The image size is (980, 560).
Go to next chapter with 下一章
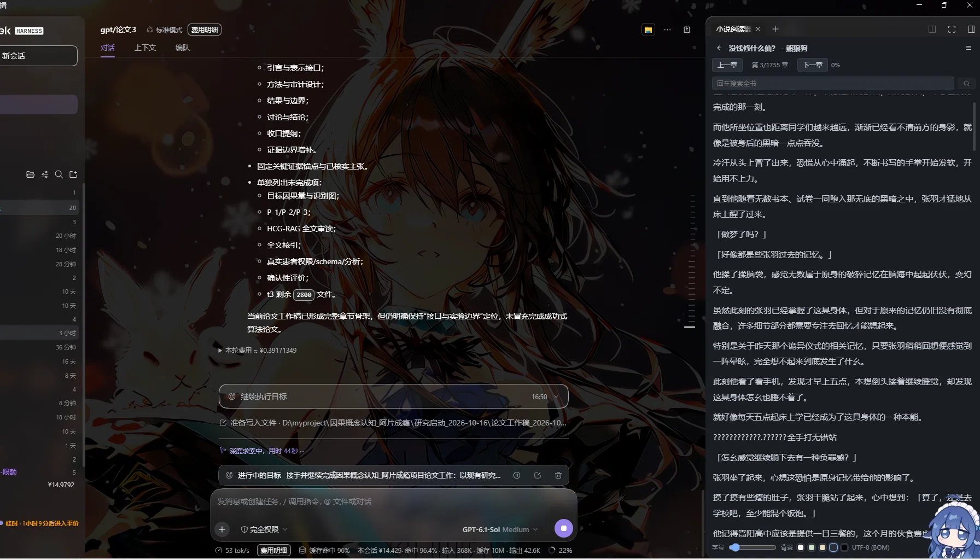[812, 65]
